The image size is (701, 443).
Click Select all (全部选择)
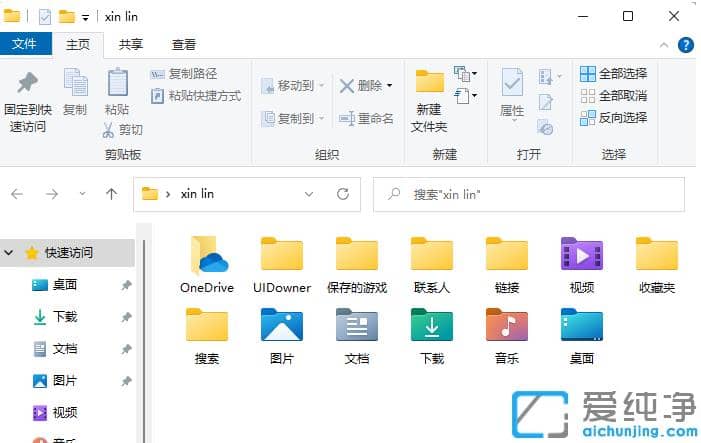[x=613, y=74]
